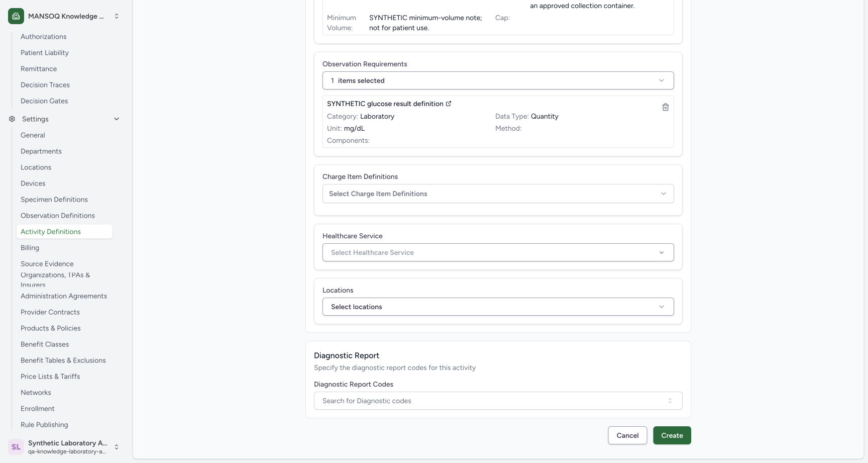
Task: Open Source Evidence
Action: 47,264
